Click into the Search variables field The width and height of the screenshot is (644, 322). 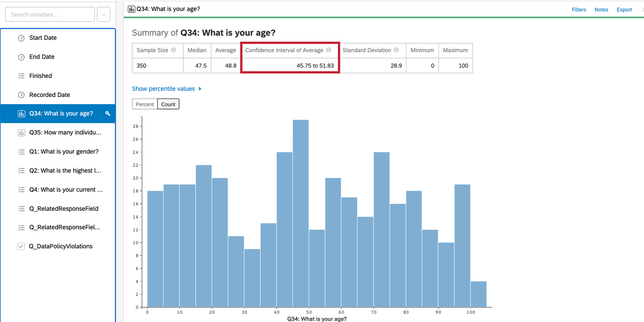pyautogui.click(x=50, y=14)
